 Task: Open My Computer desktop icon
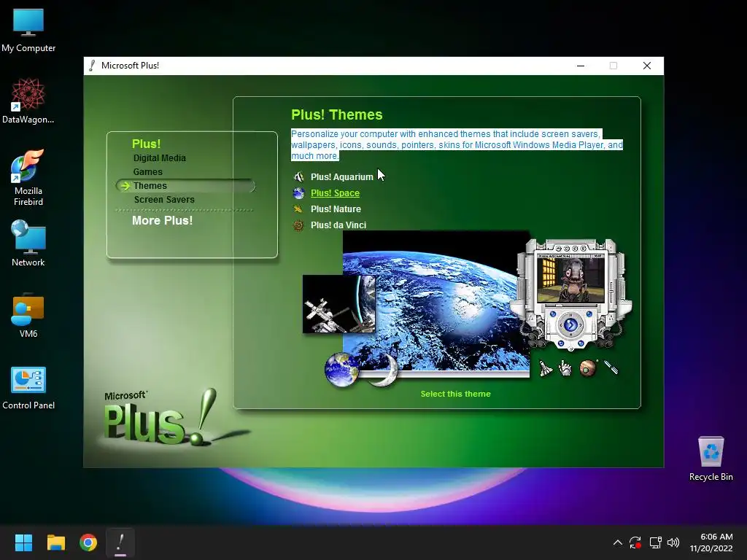click(28, 30)
